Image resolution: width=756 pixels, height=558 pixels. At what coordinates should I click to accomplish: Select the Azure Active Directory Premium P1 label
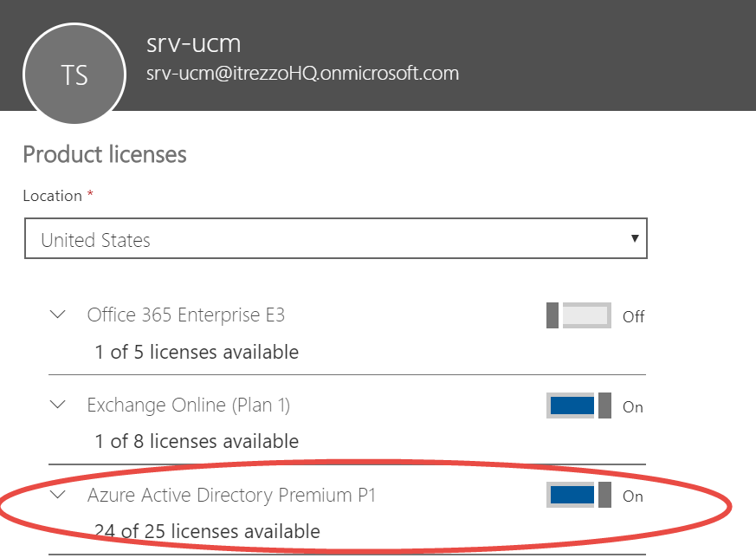pos(231,496)
